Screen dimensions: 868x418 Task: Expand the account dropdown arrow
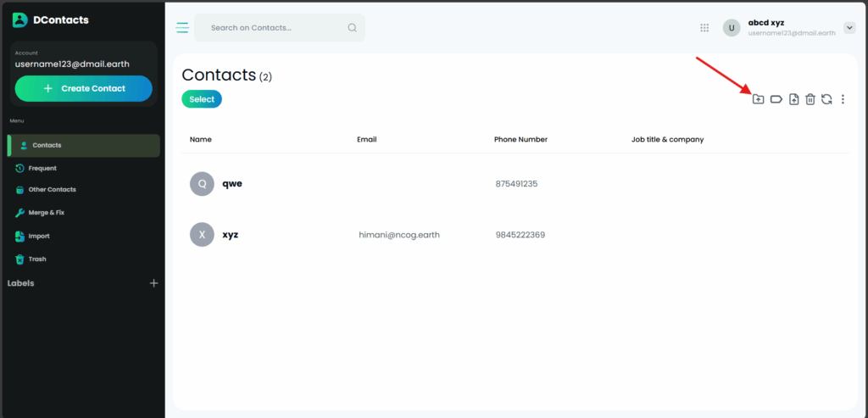pos(849,28)
